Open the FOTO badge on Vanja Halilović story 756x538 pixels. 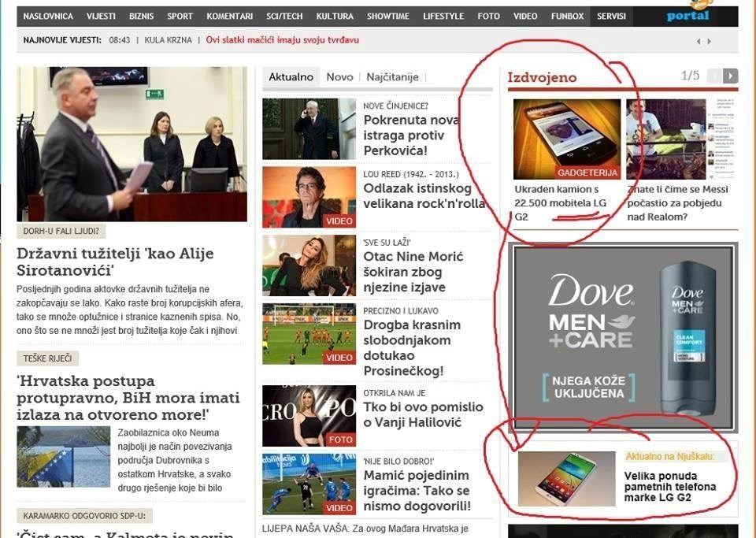coord(340,440)
